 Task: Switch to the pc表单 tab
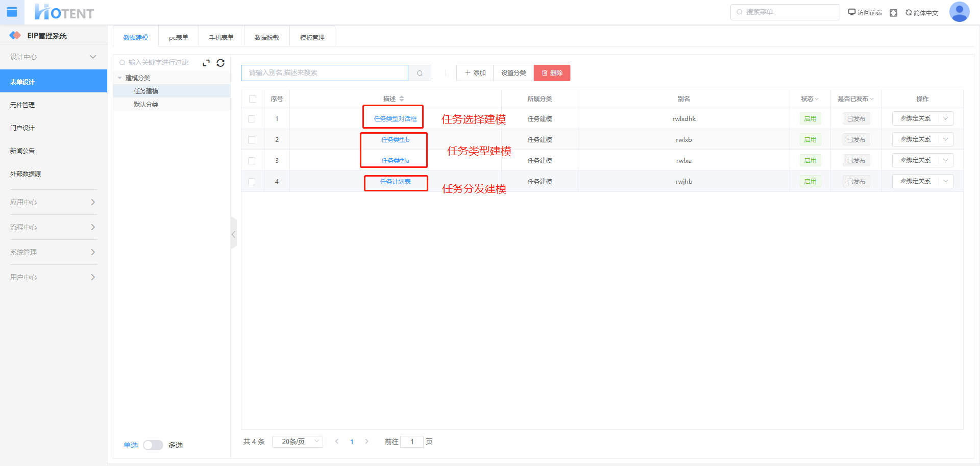tap(179, 37)
